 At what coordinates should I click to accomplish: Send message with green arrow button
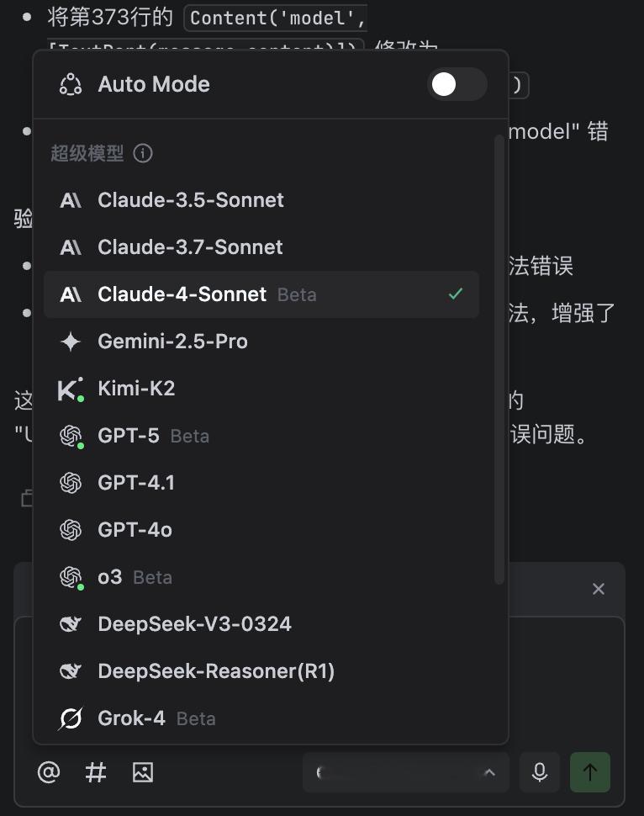coord(590,772)
